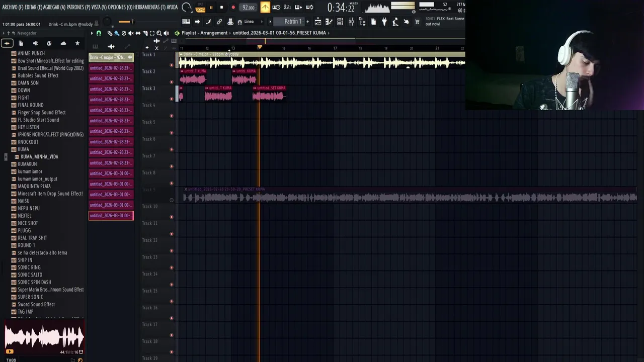Toggle the metronome button

click(x=265, y=7)
